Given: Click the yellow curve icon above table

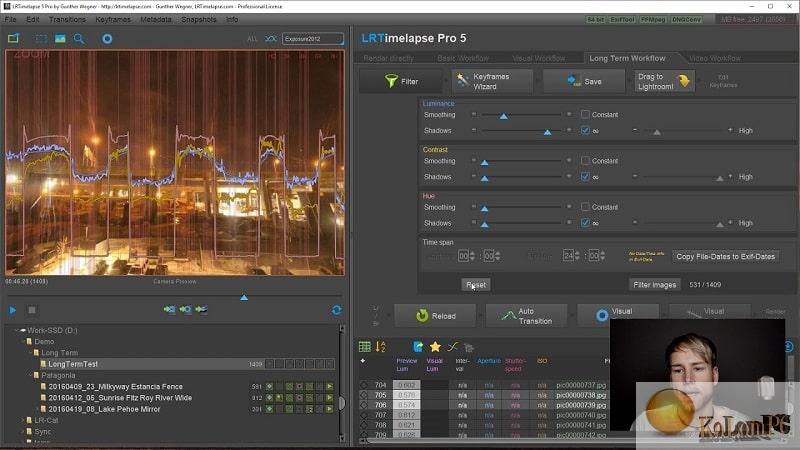Looking at the screenshot, I should (x=453, y=347).
